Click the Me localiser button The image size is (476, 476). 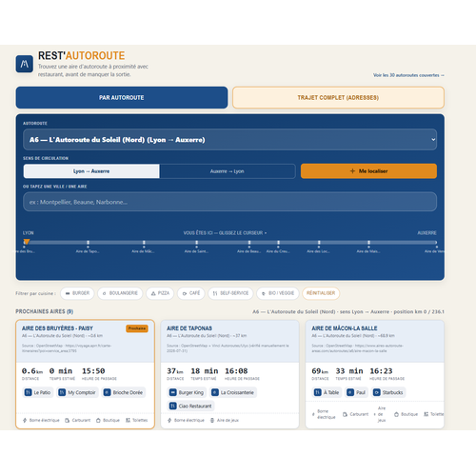(x=368, y=171)
